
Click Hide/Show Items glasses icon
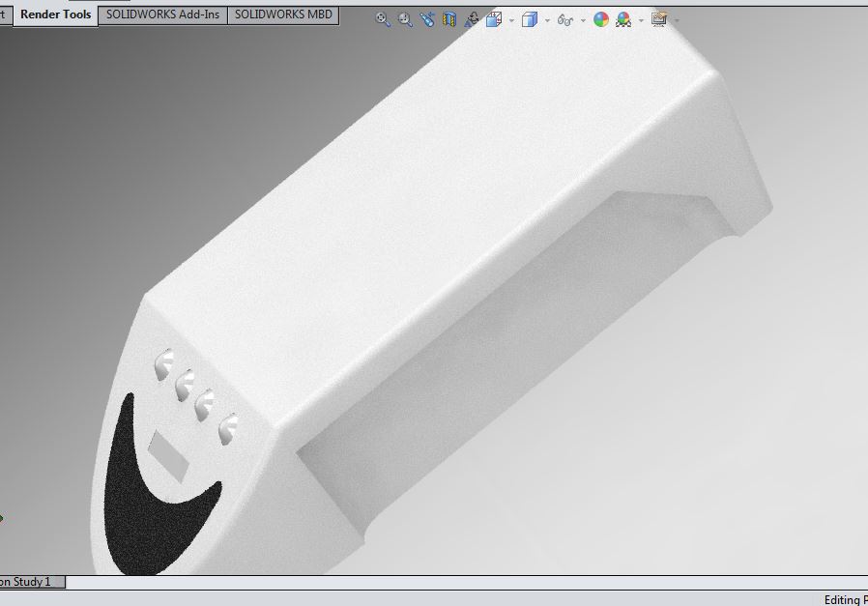[565, 20]
